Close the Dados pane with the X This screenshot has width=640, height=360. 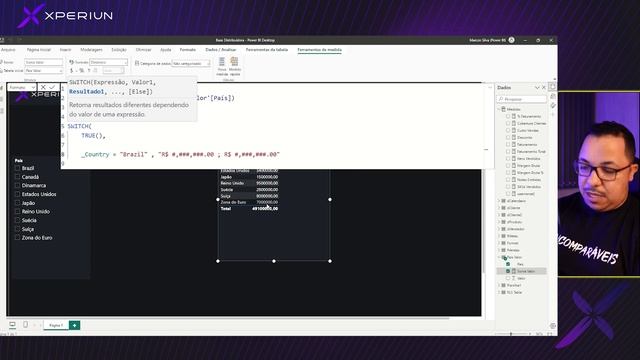pos(544,88)
